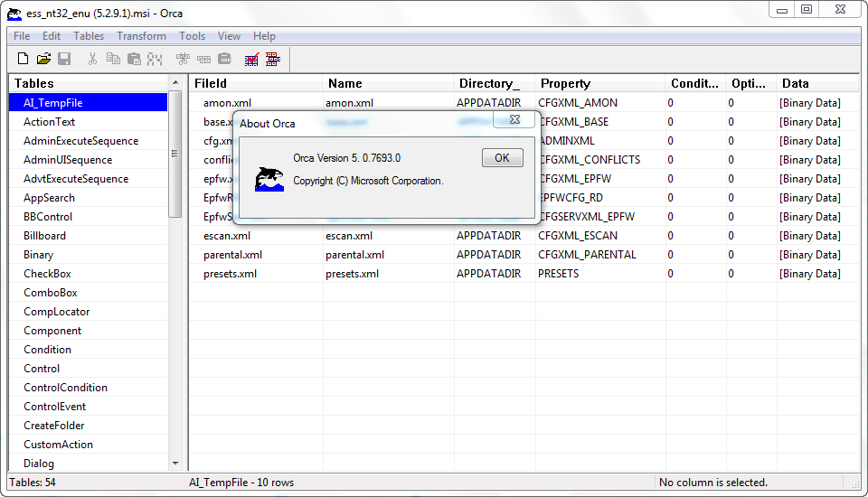Screen dimensions: 868x497
Task: Select the CheckBox table
Action: pos(88,274)
